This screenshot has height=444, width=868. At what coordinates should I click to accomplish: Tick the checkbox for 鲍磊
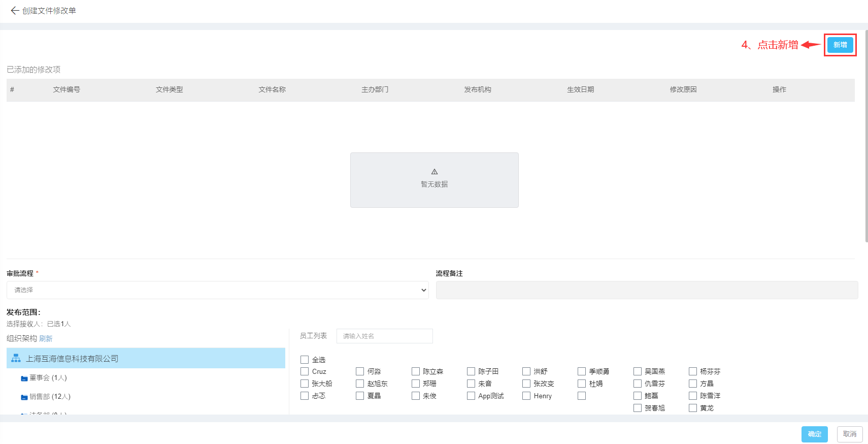638,396
